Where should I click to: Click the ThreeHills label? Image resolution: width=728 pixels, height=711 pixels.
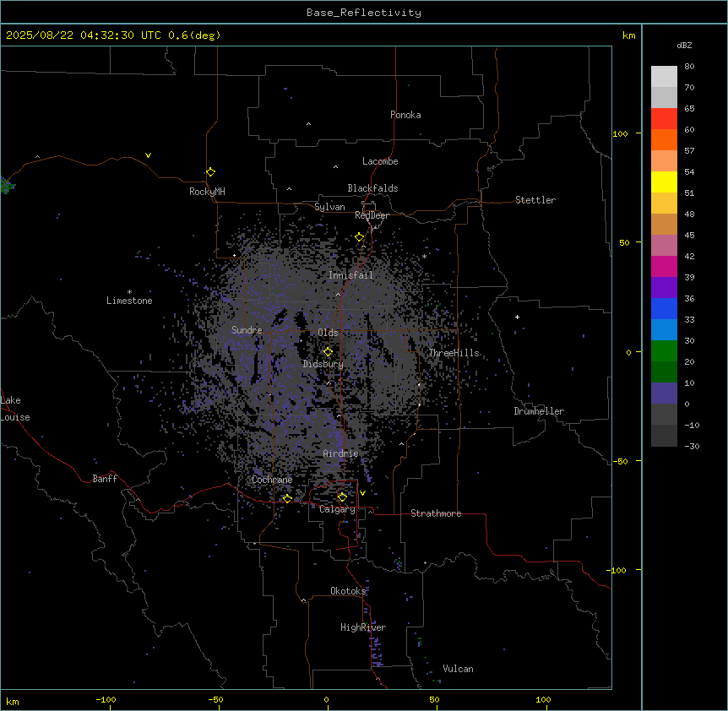454,353
